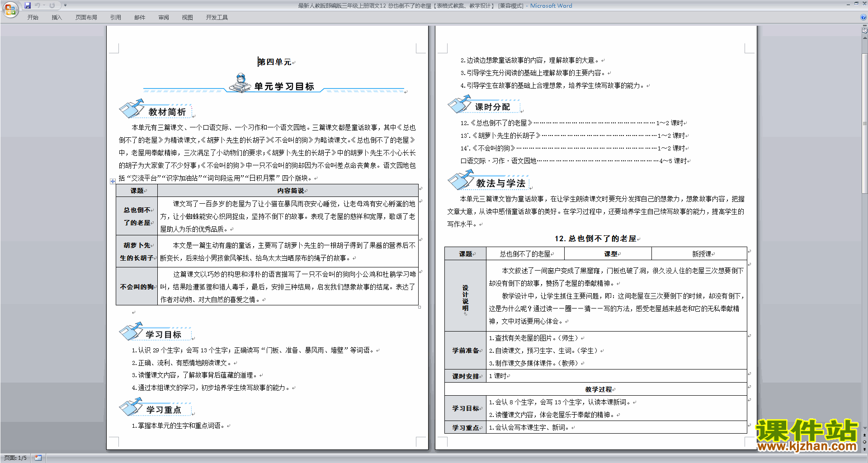The image size is (868, 463).
Task: Open the 邮件 ribbon tab
Action: click(140, 17)
